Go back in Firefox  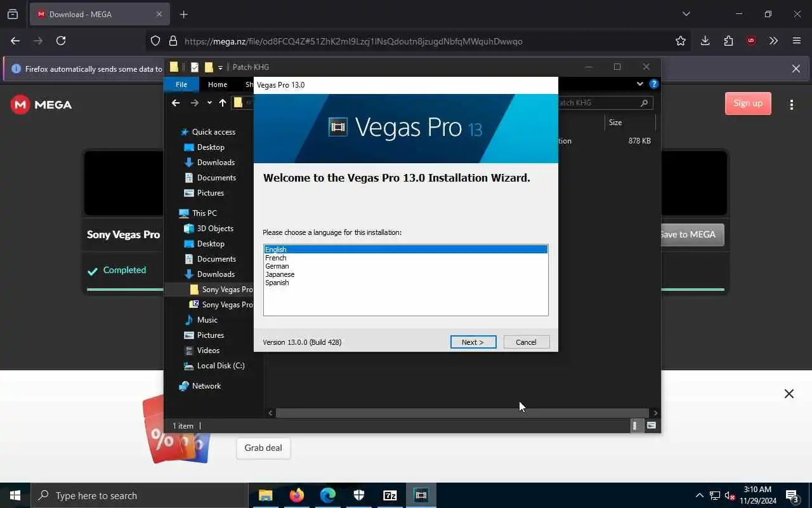(x=15, y=41)
